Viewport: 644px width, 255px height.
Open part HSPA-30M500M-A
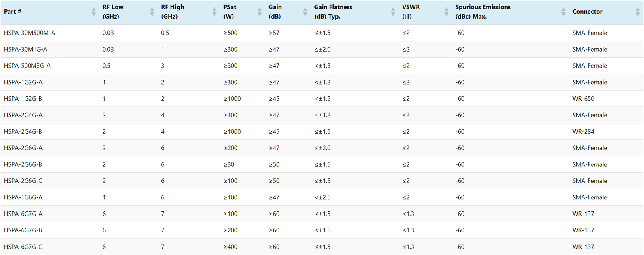click(29, 33)
